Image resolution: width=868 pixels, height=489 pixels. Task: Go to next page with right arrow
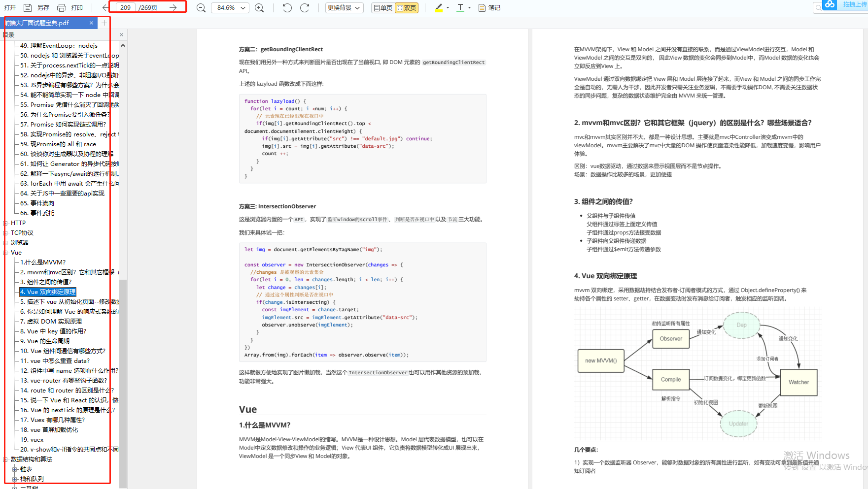click(173, 8)
